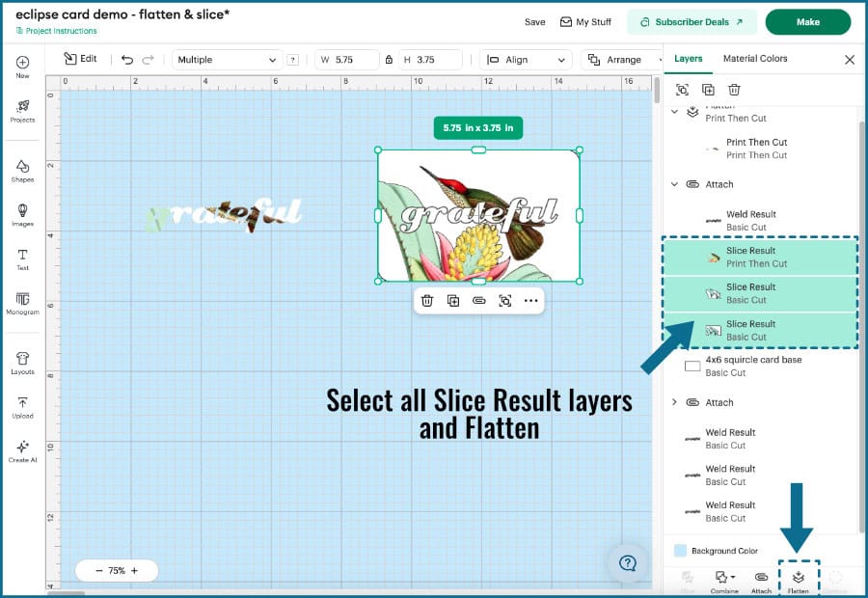Viewport: 868px width, 598px height.
Task: Click Save in the header
Action: pyautogui.click(x=534, y=22)
